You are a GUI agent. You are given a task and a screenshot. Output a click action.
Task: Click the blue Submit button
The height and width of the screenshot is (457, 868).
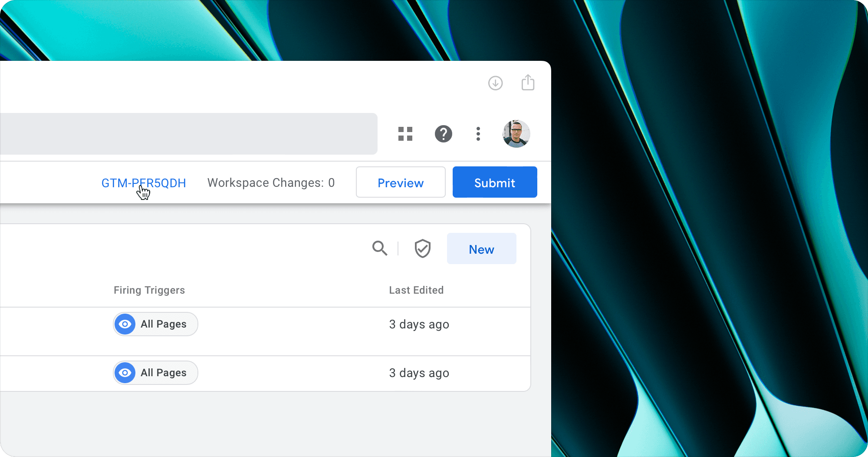point(494,182)
